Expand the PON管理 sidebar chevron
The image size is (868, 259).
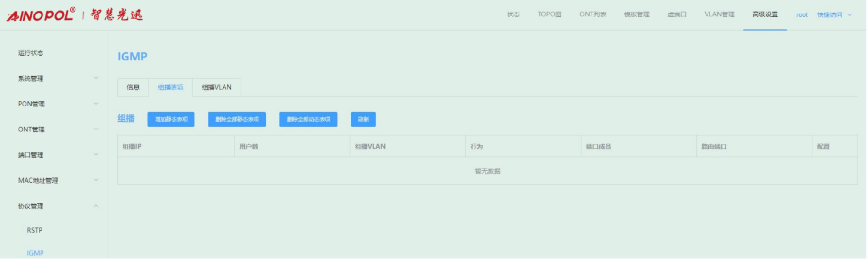tap(96, 104)
